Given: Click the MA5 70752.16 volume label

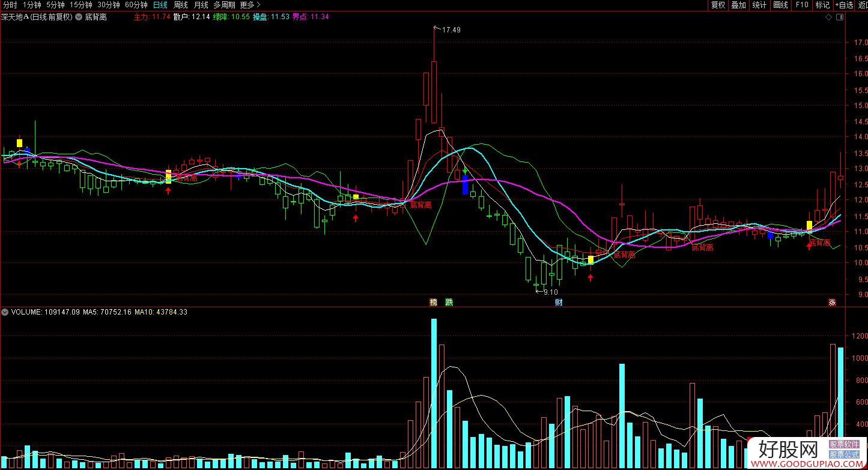Looking at the screenshot, I should coord(107,312).
